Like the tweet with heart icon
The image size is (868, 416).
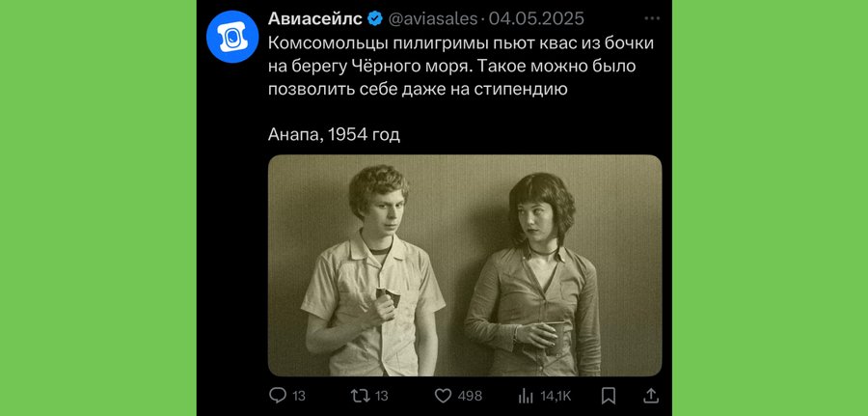tap(443, 396)
